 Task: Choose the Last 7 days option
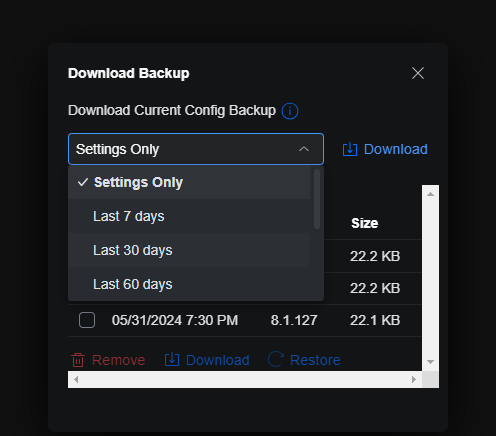tap(189, 216)
